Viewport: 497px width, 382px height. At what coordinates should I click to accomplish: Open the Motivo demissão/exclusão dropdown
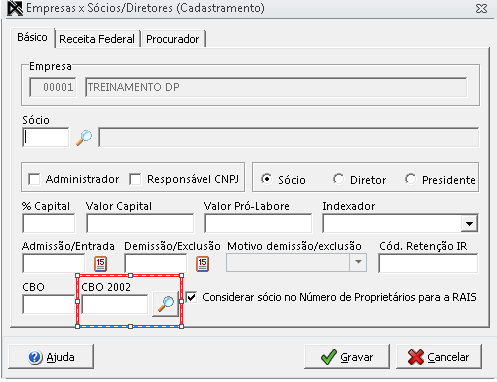coord(358,262)
